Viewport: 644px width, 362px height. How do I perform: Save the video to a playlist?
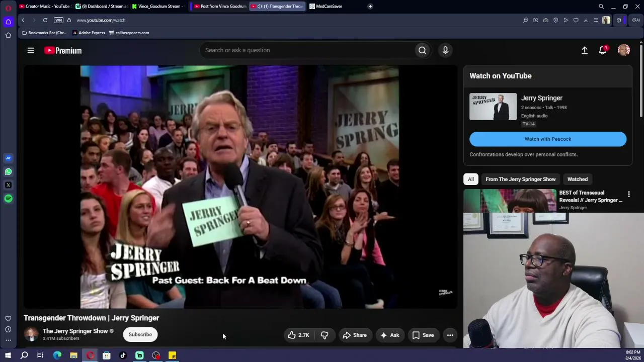tap(423, 335)
